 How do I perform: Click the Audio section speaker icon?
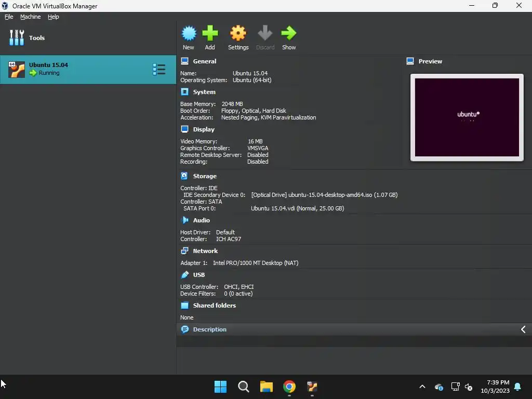(x=184, y=220)
